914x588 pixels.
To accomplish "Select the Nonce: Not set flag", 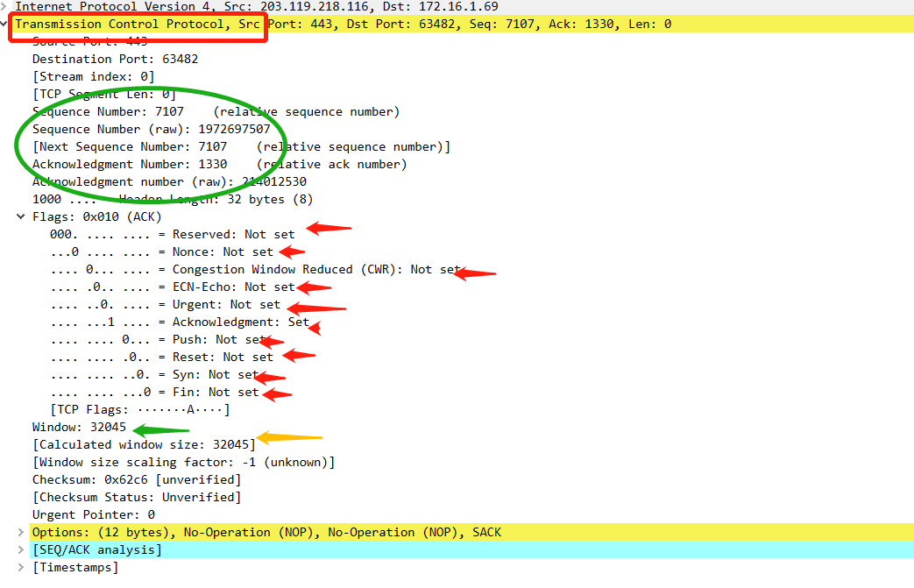I will (x=161, y=251).
